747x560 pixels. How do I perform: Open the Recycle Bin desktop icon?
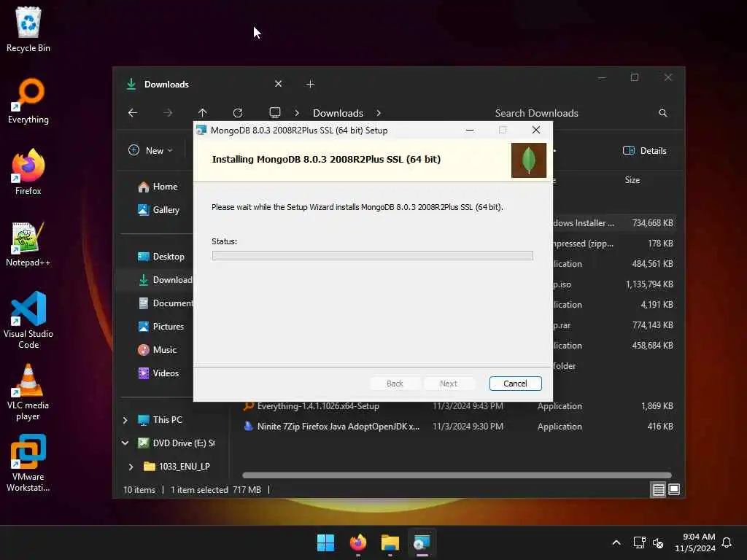[x=28, y=29]
